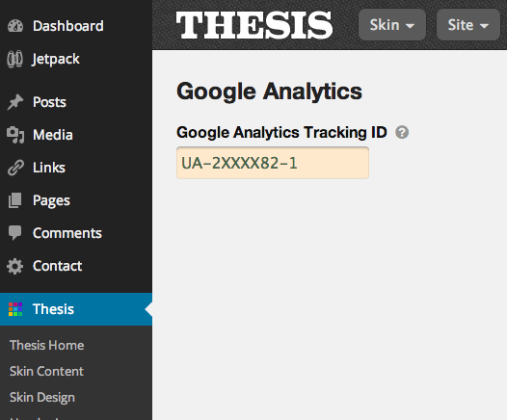Go to Skin Content submenu
507x420 pixels.
pyautogui.click(x=46, y=371)
